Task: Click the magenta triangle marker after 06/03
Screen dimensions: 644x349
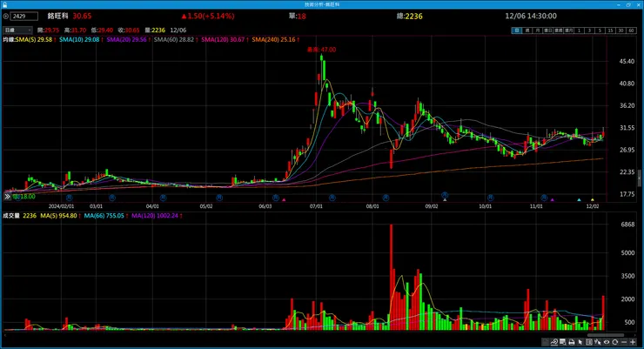Action: tap(284, 200)
